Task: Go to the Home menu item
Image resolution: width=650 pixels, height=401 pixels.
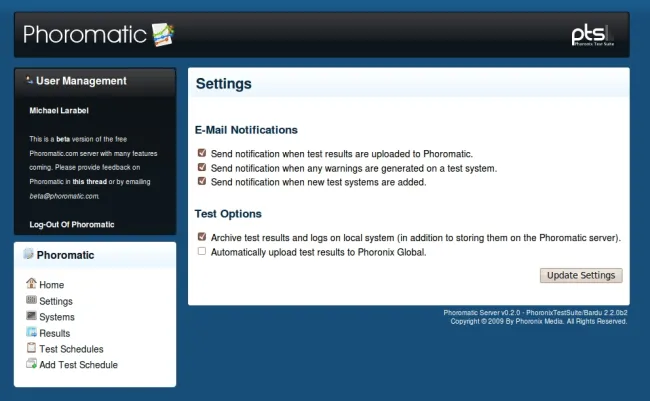Action: [51, 285]
